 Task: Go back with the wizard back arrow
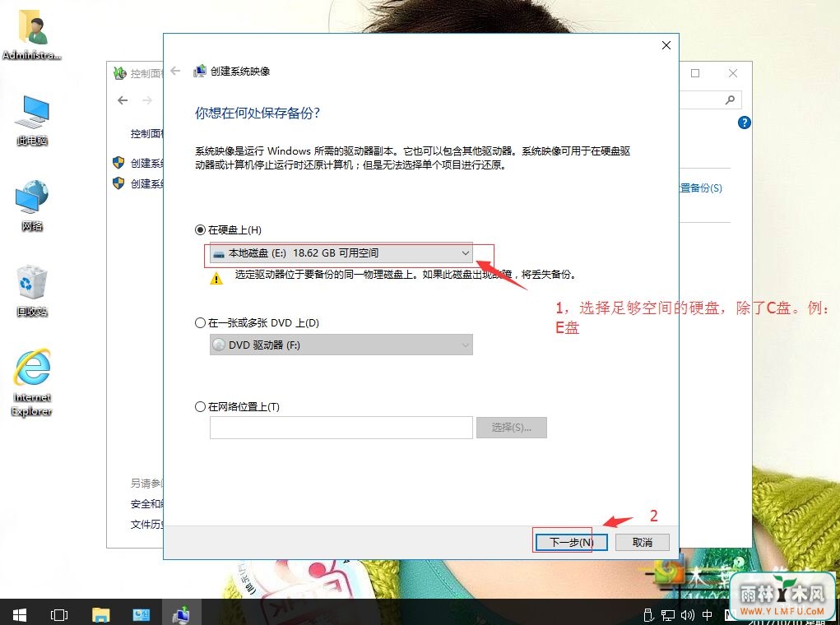coord(175,71)
